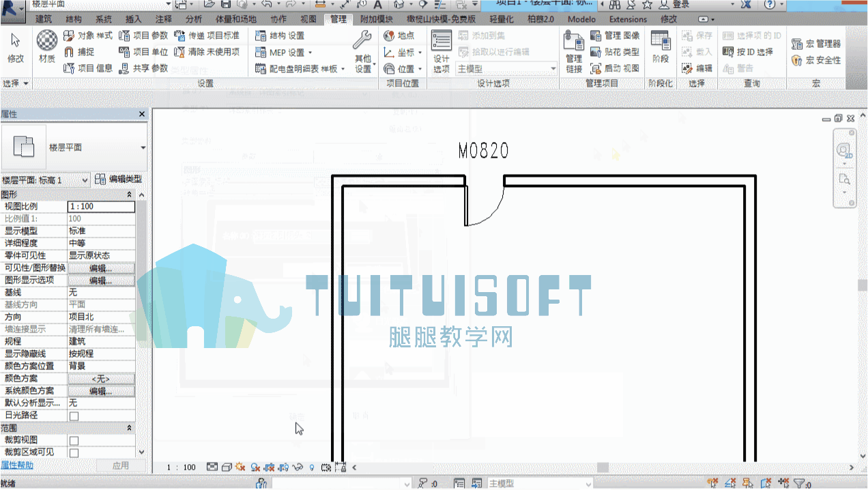Open 捕捉 (Snaps) settings
Image resolution: width=868 pixels, height=490 pixels.
(x=79, y=52)
